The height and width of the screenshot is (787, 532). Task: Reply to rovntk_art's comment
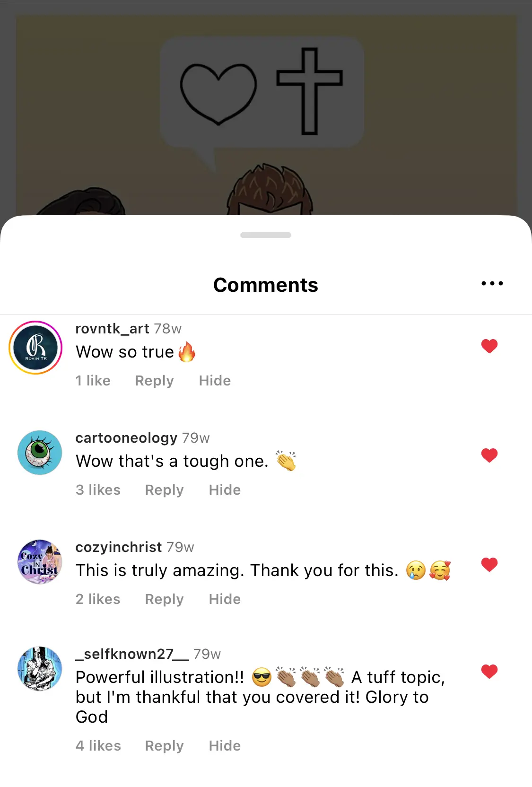pyautogui.click(x=154, y=381)
